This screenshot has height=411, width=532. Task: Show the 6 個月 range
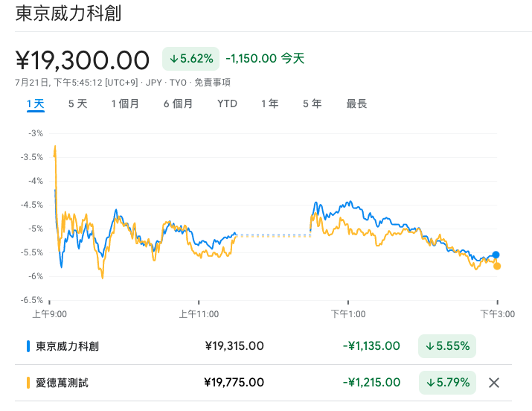(178, 103)
